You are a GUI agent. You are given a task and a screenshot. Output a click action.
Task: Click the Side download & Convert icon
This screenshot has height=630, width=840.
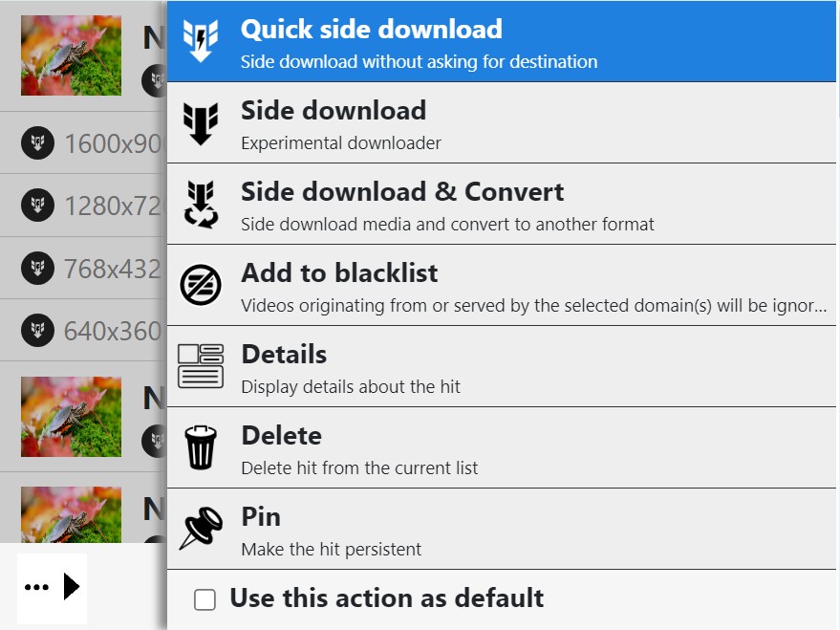click(201, 204)
